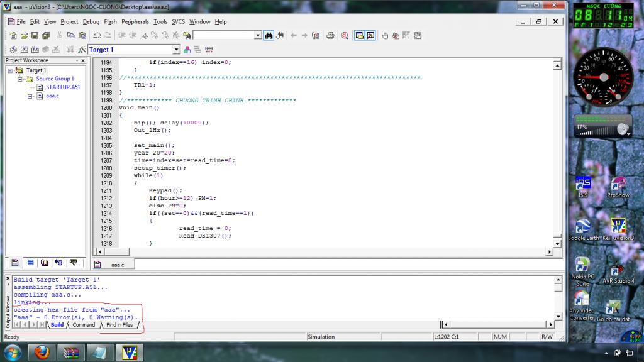
Task: Create a new file from toolbar
Action: [x=13, y=36]
